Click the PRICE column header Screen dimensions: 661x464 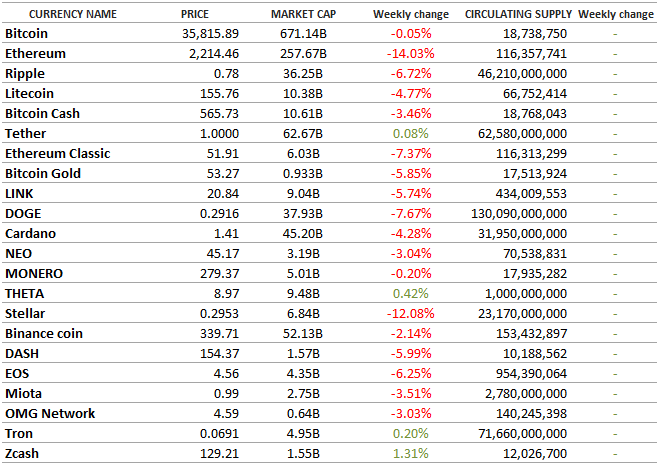click(195, 14)
